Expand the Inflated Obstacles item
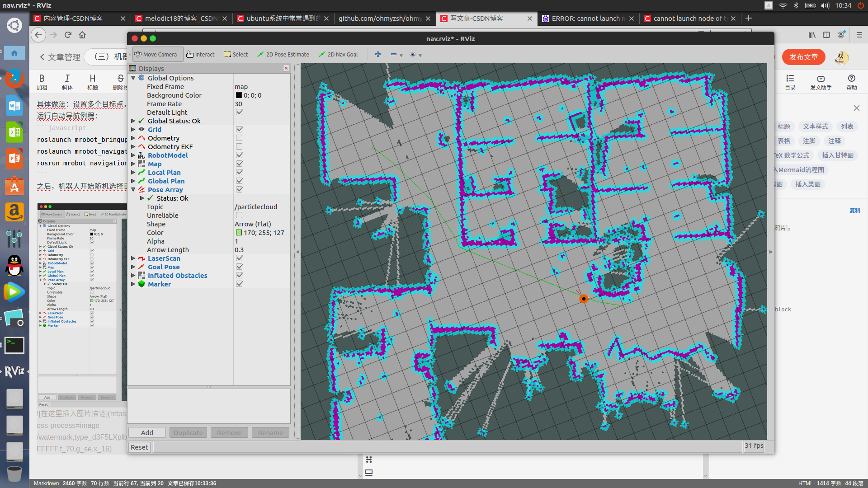Viewport: 868px width, 488px height. tap(133, 275)
